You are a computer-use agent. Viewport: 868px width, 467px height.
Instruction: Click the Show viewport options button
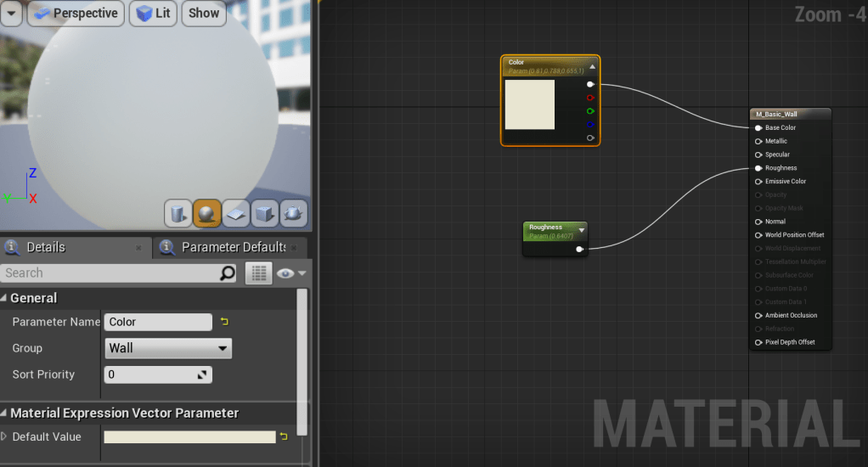[204, 13]
